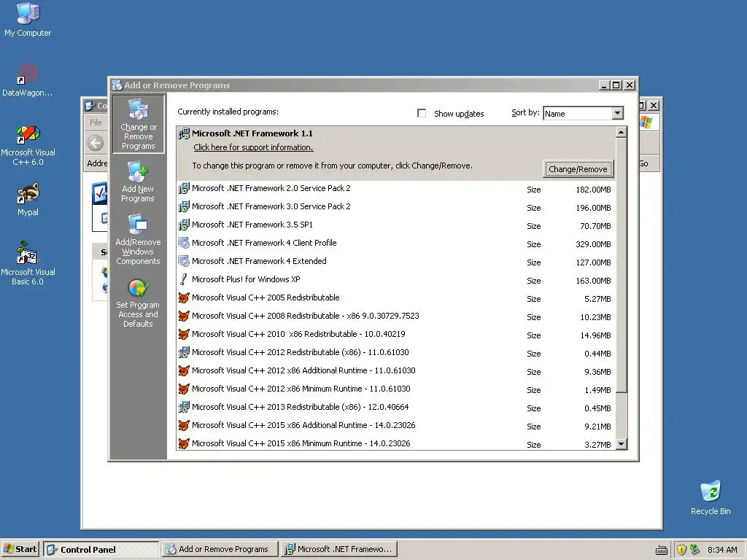The width and height of the screenshot is (747, 560).
Task: Click icon of Visual C++ 2012 x86 Additional Runtime
Action: 184,370
